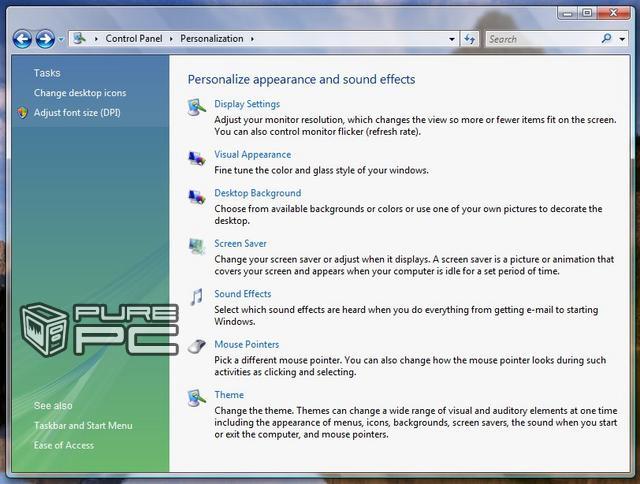Click the Personalization breadcrumb in address bar

click(213, 39)
